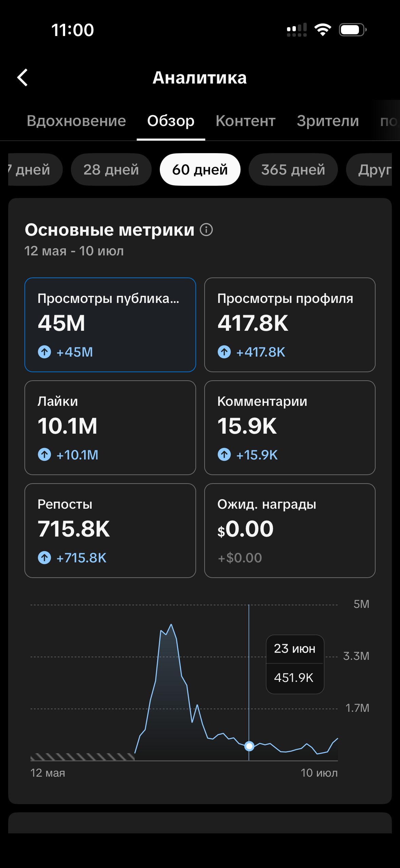Switch to the Вдохновение tab
Image resolution: width=400 pixels, height=868 pixels.
click(76, 121)
